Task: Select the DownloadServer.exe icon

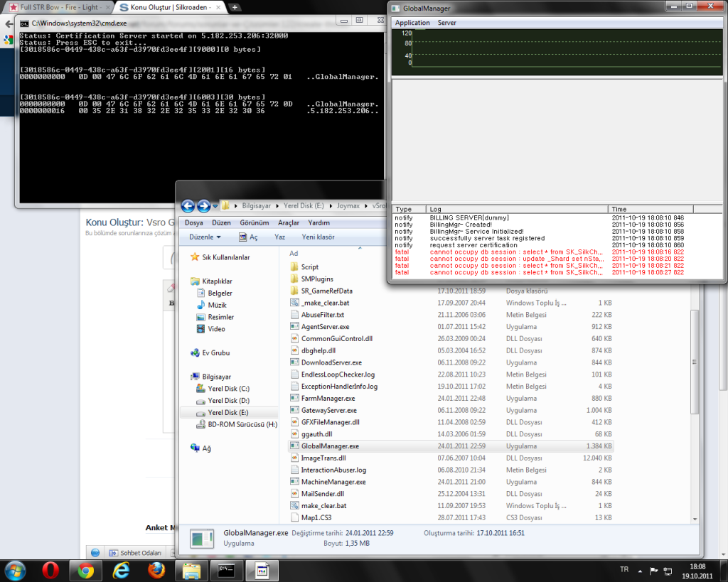Action: click(x=294, y=362)
